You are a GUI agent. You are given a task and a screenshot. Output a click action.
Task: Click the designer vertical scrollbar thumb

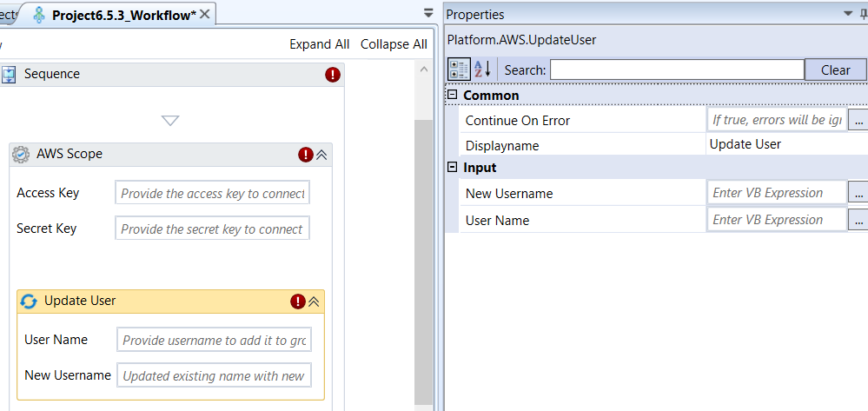pos(424,262)
